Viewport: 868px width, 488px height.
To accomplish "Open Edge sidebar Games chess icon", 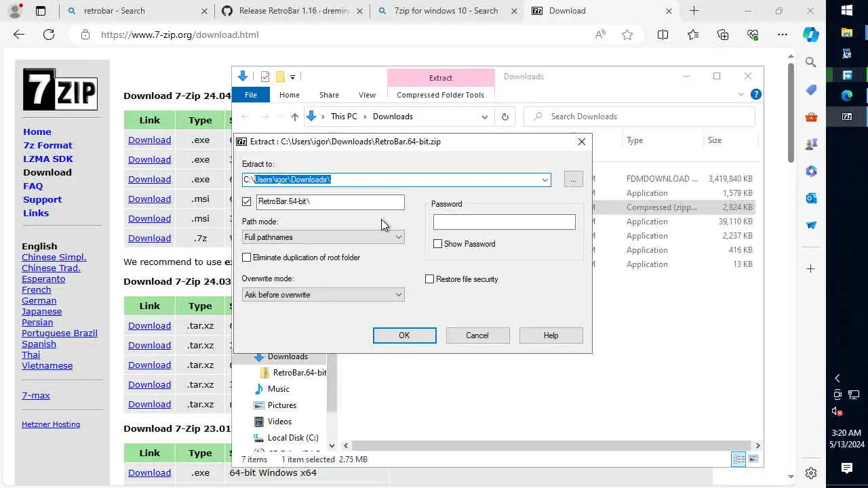I will [x=811, y=144].
